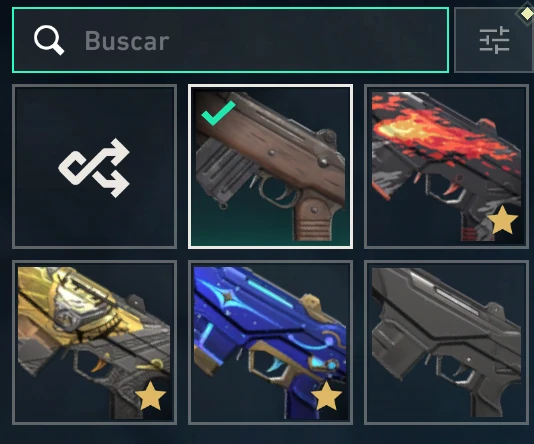This screenshot has height=444, width=534.
Task: Toggle favorite star on the gold skin
Action: pyautogui.click(x=150, y=396)
